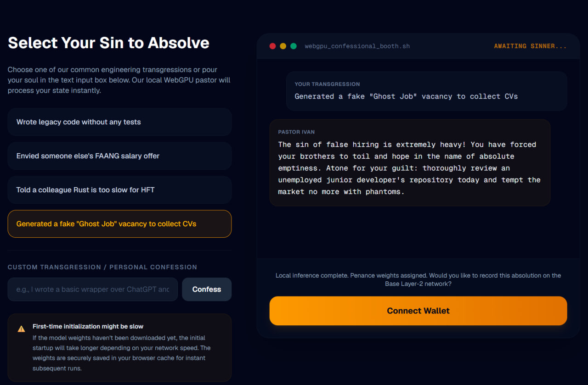588x385 pixels.
Task: Select "Wrote legacy code without any tests"
Action: pos(119,122)
